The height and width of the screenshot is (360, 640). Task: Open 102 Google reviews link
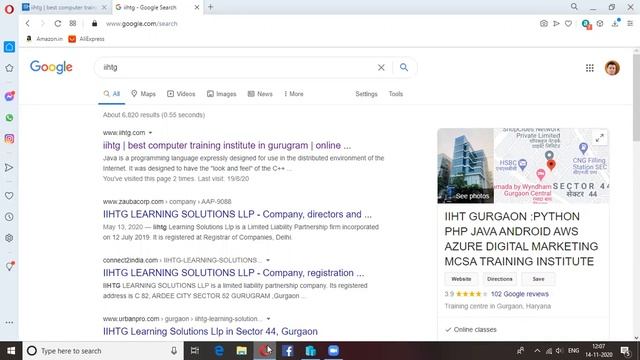click(520, 294)
